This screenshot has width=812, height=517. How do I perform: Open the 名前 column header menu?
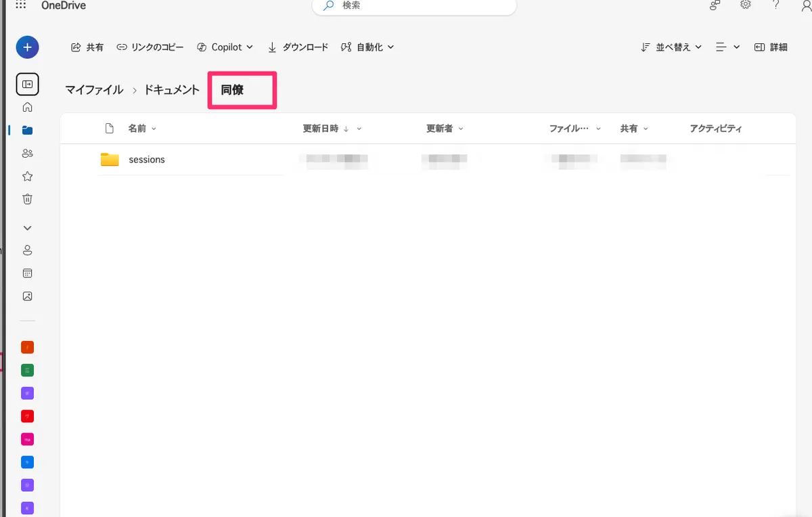(x=142, y=129)
